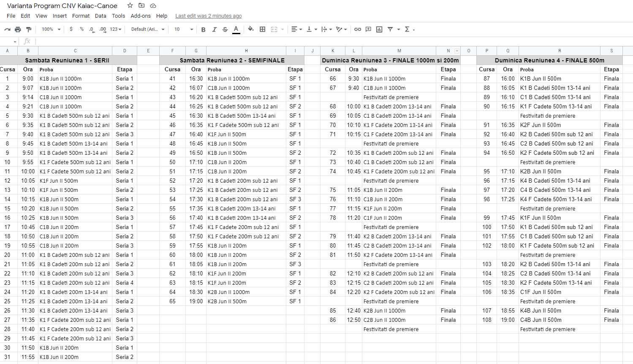The width and height of the screenshot is (633, 364).
Task: Insert a comment
Action: pyautogui.click(x=368, y=29)
